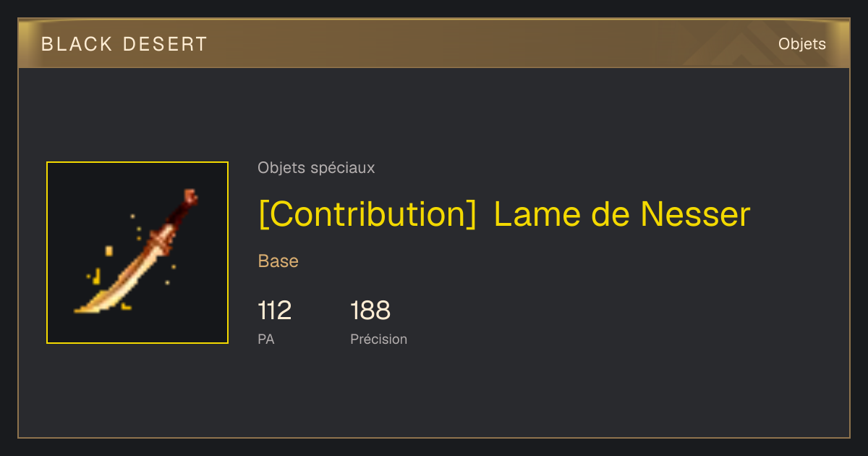Click the PA stat label
This screenshot has width=868, height=456.
[x=266, y=339]
